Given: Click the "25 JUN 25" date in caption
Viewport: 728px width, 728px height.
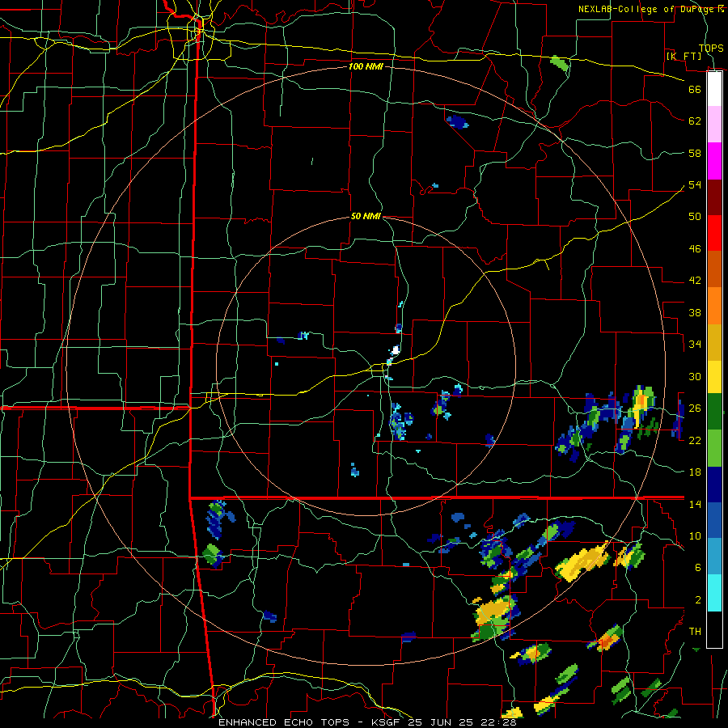Looking at the screenshot, I should pos(442,722).
